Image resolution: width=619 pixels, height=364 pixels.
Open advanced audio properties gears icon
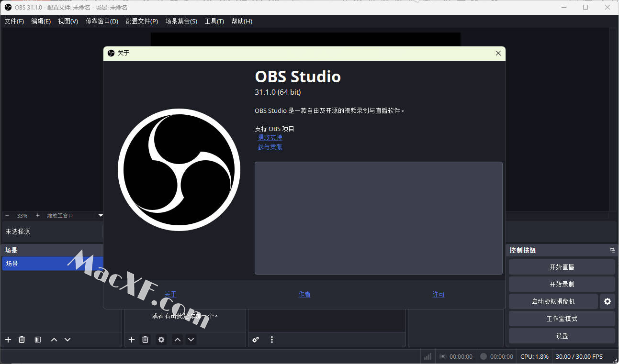(x=256, y=340)
